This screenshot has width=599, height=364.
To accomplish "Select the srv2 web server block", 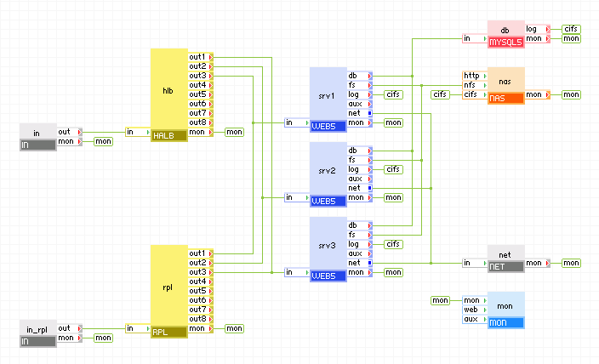I will 328,168.
